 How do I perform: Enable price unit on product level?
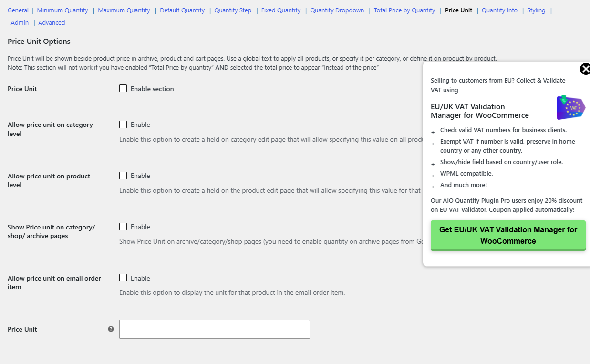(x=123, y=176)
